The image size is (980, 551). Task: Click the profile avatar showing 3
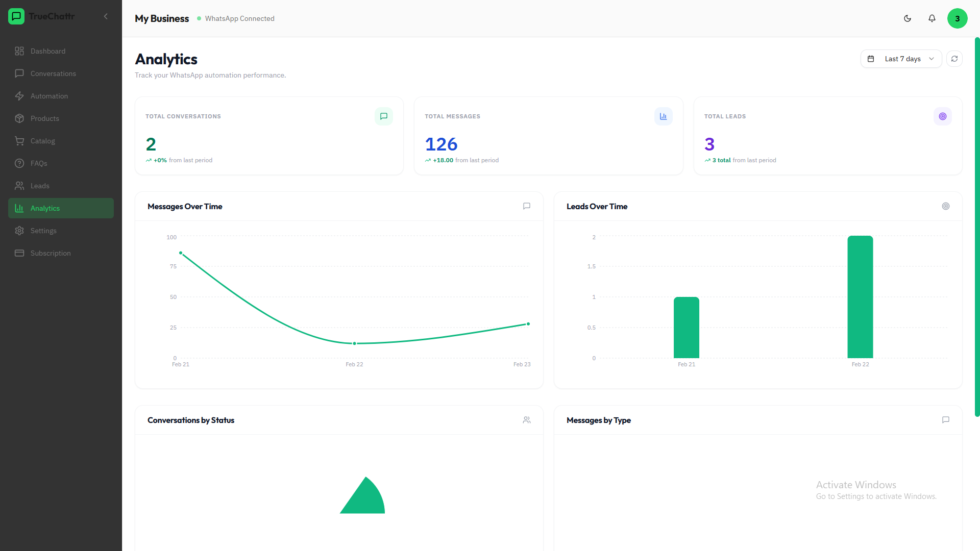(x=958, y=18)
